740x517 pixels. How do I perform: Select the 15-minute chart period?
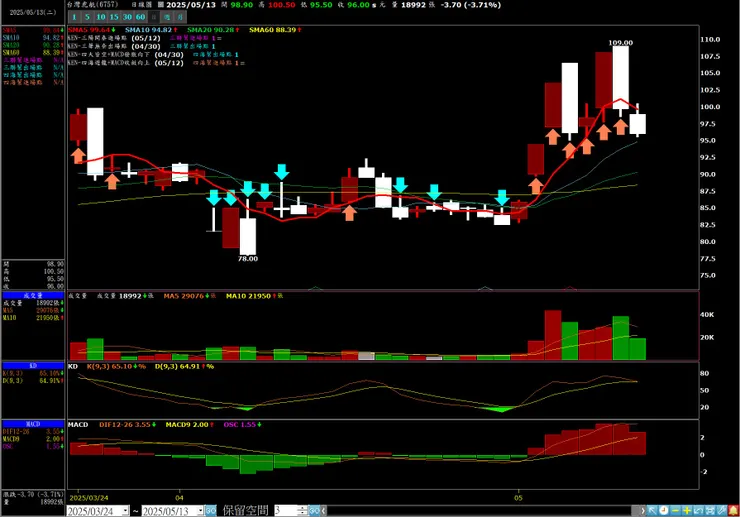coord(114,17)
